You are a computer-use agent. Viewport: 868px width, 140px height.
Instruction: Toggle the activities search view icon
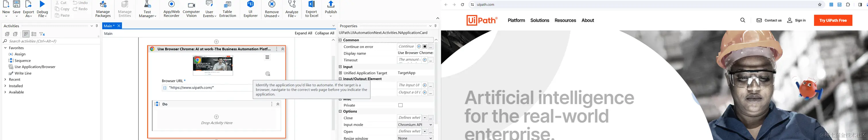click(26, 34)
